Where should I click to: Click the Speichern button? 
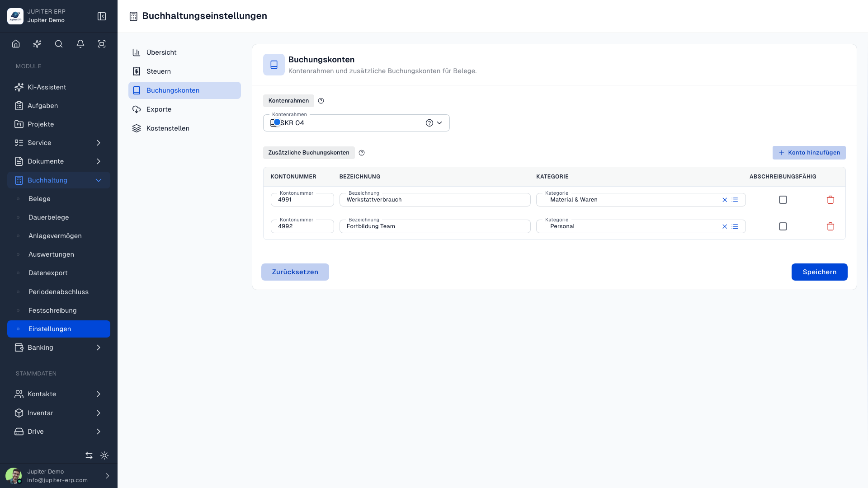pos(819,272)
